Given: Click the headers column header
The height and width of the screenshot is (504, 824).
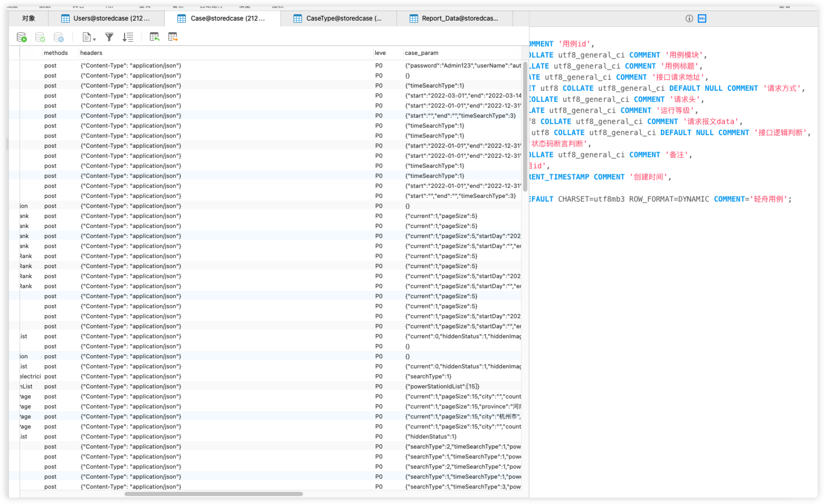Looking at the screenshot, I should pyautogui.click(x=225, y=53).
